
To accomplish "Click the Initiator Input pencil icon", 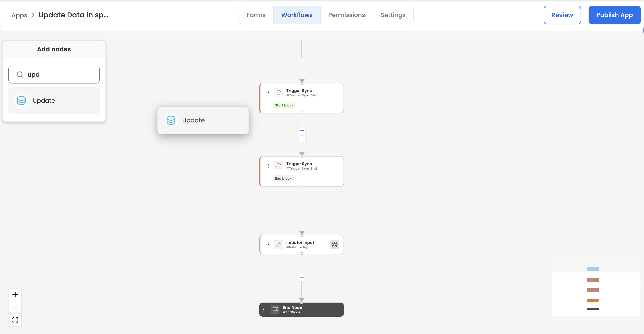I will click(278, 244).
